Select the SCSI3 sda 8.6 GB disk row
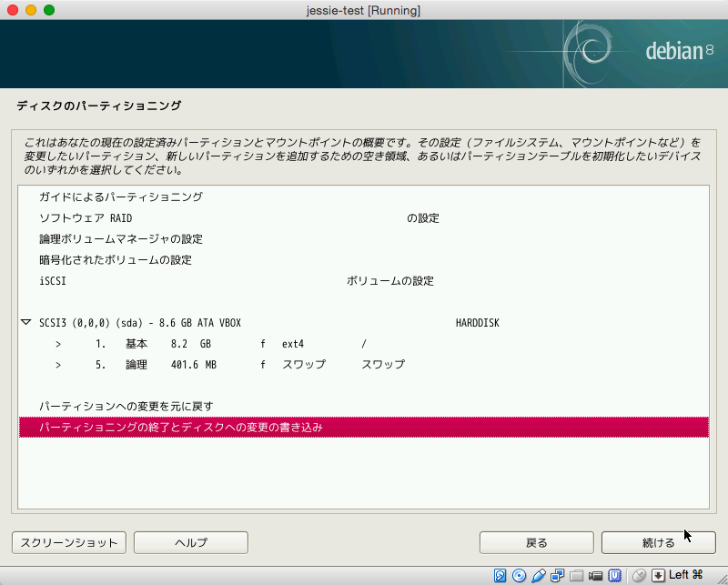728x585 pixels. pos(363,323)
